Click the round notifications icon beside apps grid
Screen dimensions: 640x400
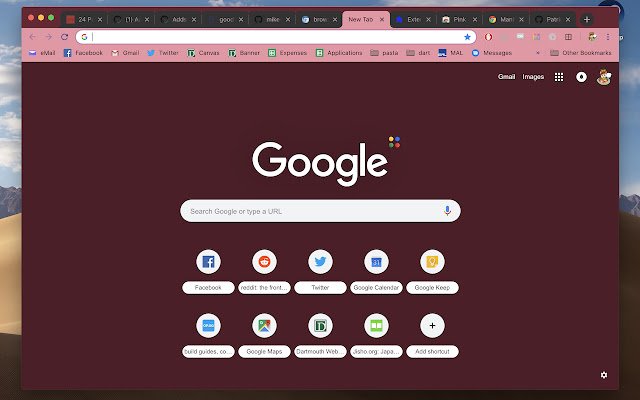(581, 77)
